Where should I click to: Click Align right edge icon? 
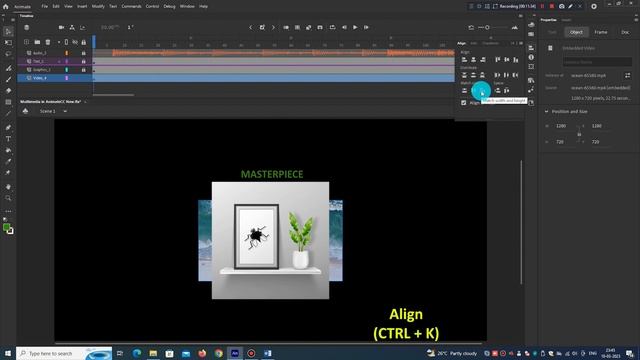click(482, 60)
